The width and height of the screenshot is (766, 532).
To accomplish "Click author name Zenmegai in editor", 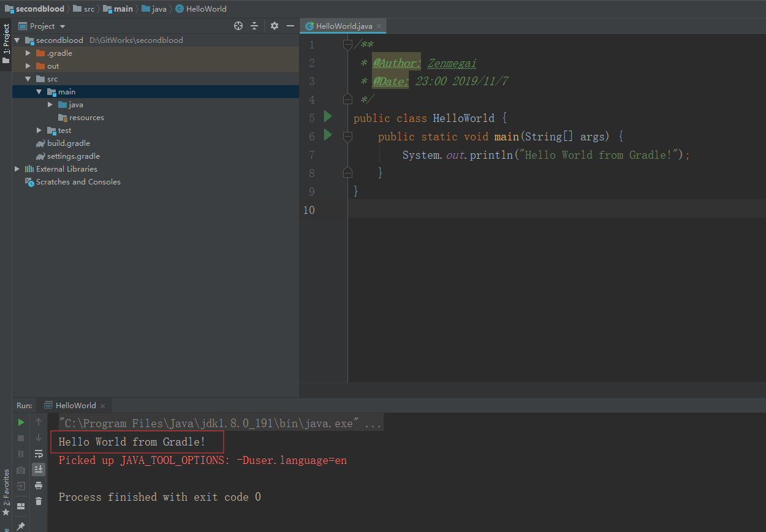I will (x=452, y=63).
